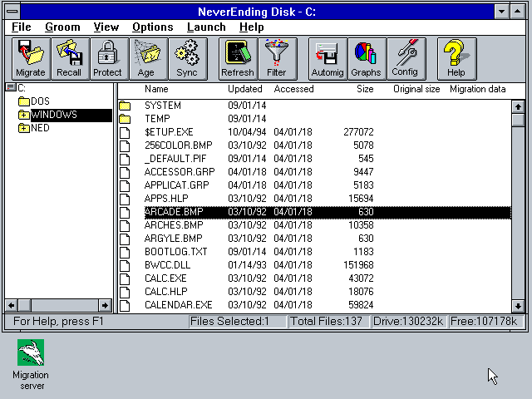
Task: Open the Filter funnel tool
Action: click(x=277, y=59)
